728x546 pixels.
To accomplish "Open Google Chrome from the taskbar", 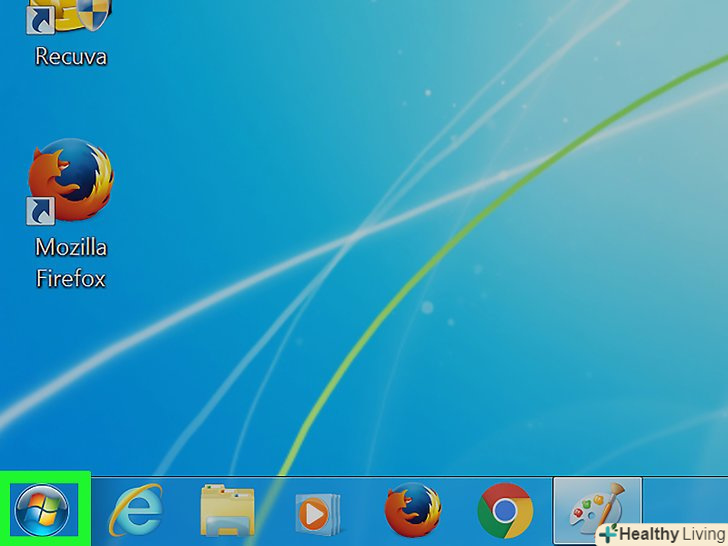I will 505,511.
